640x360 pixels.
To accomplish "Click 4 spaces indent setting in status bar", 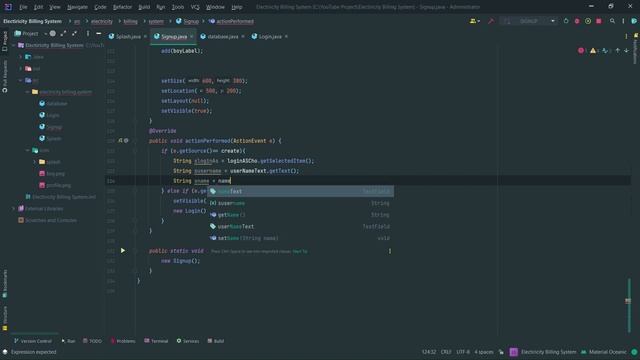I will 484,352.
